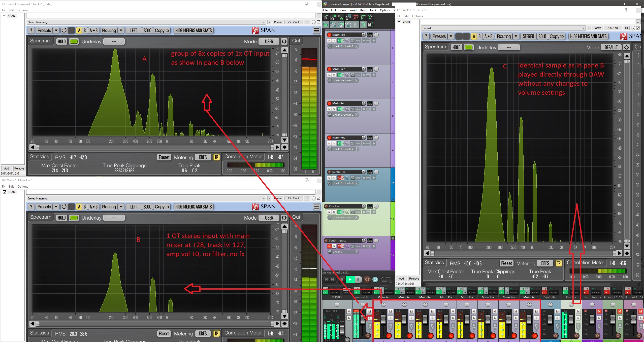Open hamburger menu in top-left SPAN
The width and height of the screenshot is (644, 342).
click(x=316, y=30)
